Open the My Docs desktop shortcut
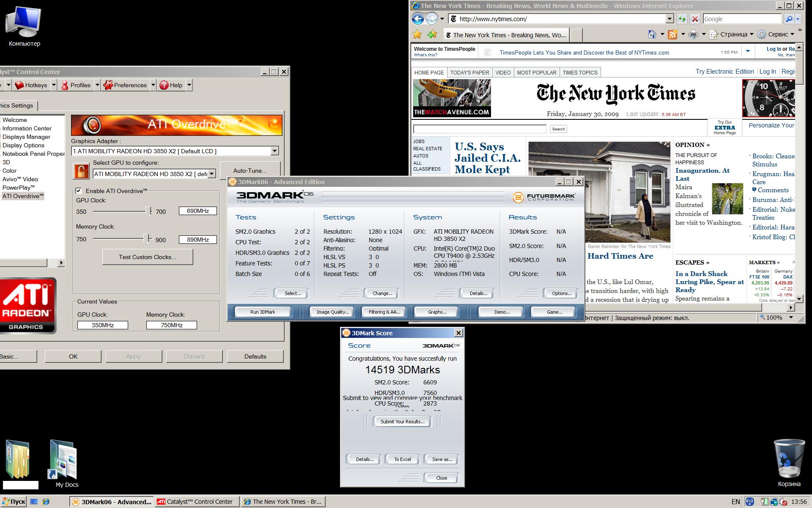812x508 pixels. (64, 463)
